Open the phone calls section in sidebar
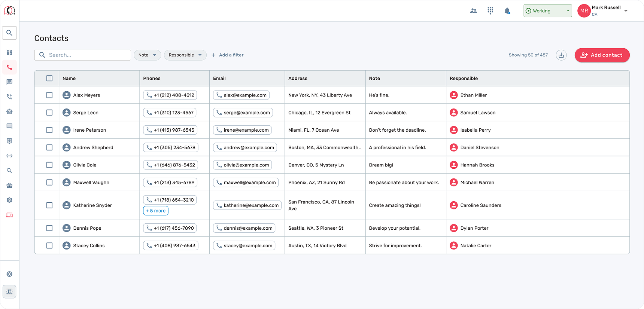Viewport: 644px width, 309px height. [9, 67]
